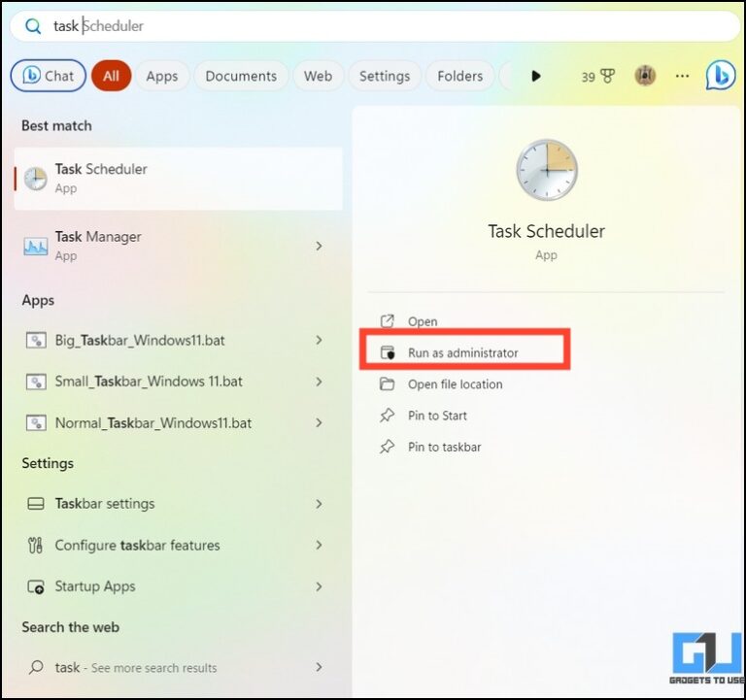Screen dimensions: 746x700
Task: Pin Task Scheduler to taskbar
Action: pos(444,447)
